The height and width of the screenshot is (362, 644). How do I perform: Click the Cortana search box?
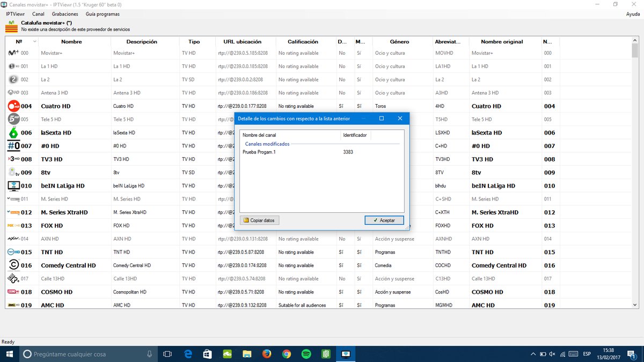coord(89,354)
